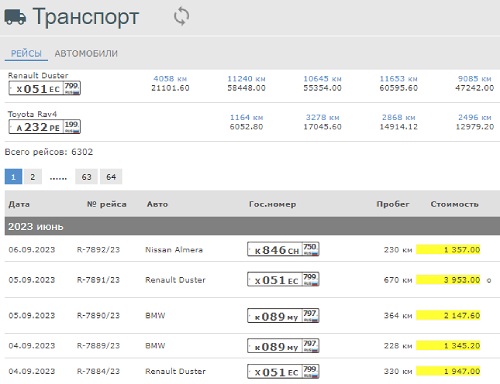The image size is (500, 384).
Task: Click the 364 км mileage value
Action: coord(398,315)
